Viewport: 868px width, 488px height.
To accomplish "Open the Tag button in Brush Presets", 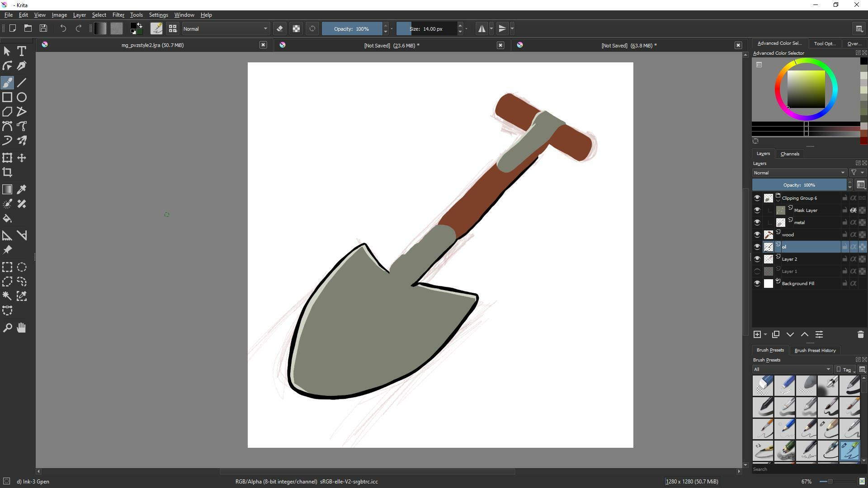I will coord(845,370).
